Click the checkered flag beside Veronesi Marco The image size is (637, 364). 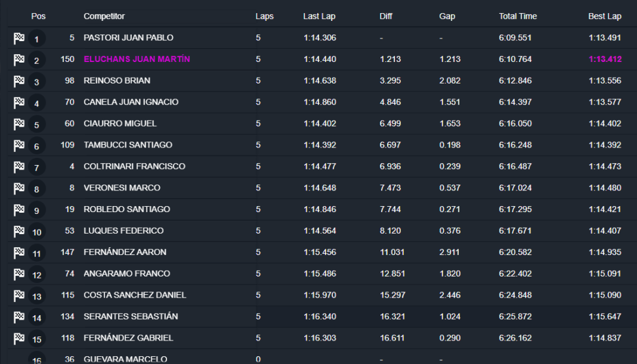(19, 188)
